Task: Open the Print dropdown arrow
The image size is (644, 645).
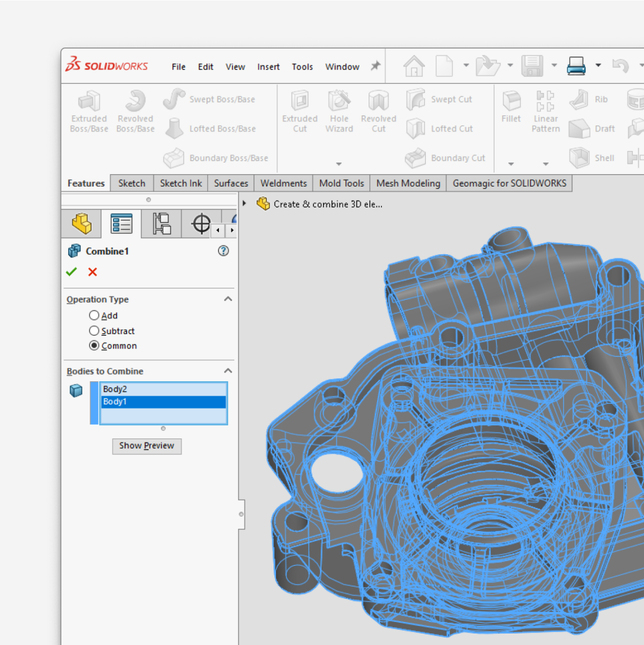Action: 598,65
